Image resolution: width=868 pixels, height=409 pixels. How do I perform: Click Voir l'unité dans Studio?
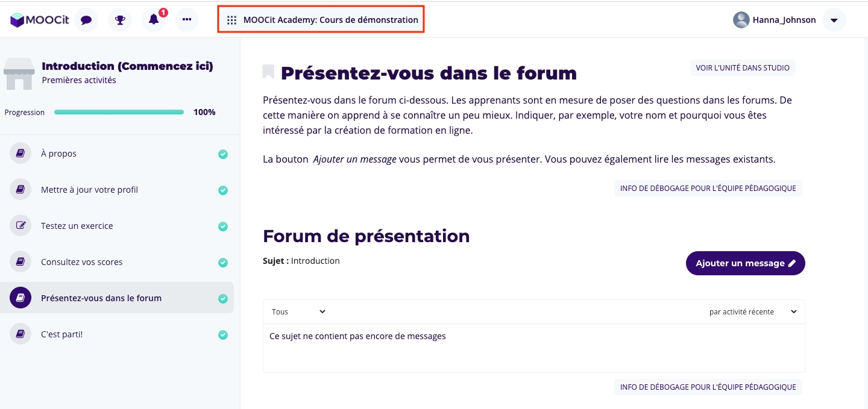(x=743, y=68)
